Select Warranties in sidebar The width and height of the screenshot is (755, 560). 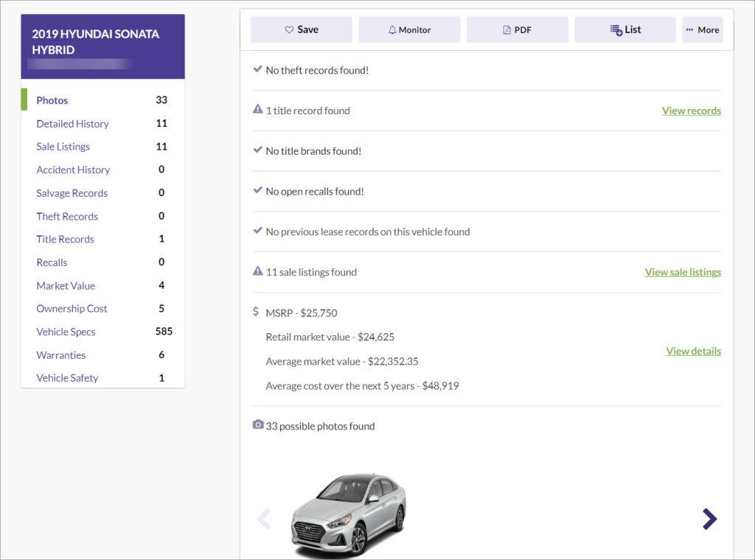(60, 355)
